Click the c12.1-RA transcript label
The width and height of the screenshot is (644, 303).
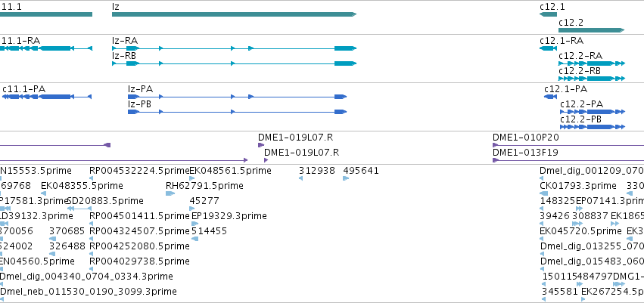click(x=562, y=41)
